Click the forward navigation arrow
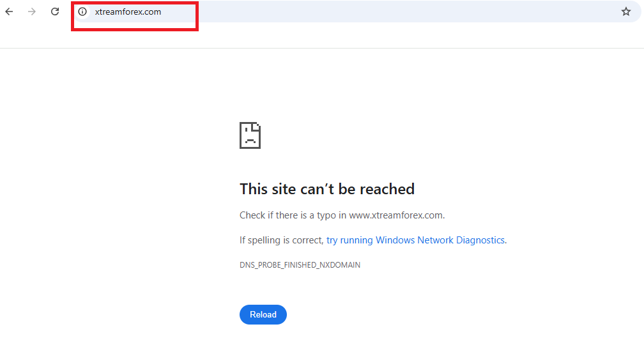Viewport: 644px width, 352px height. [x=32, y=11]
